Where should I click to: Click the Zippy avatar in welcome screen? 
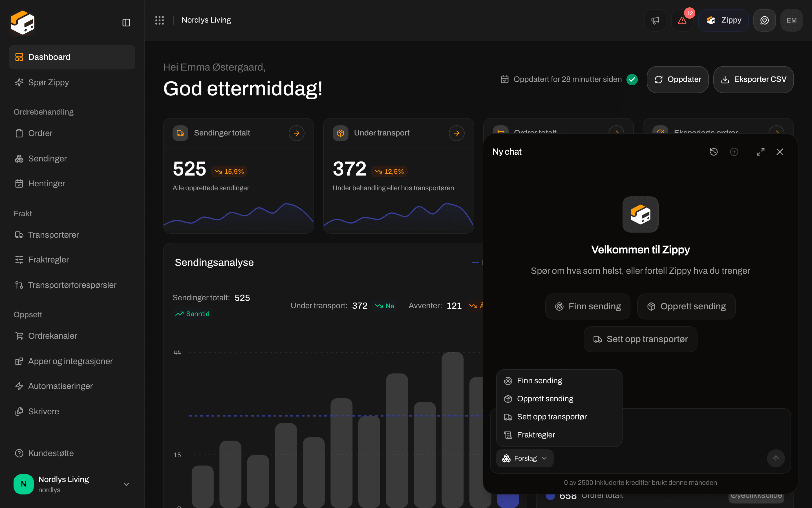pos(640,214)
